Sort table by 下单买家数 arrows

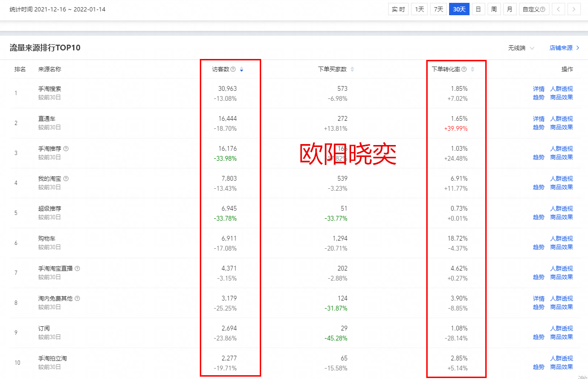352,69
